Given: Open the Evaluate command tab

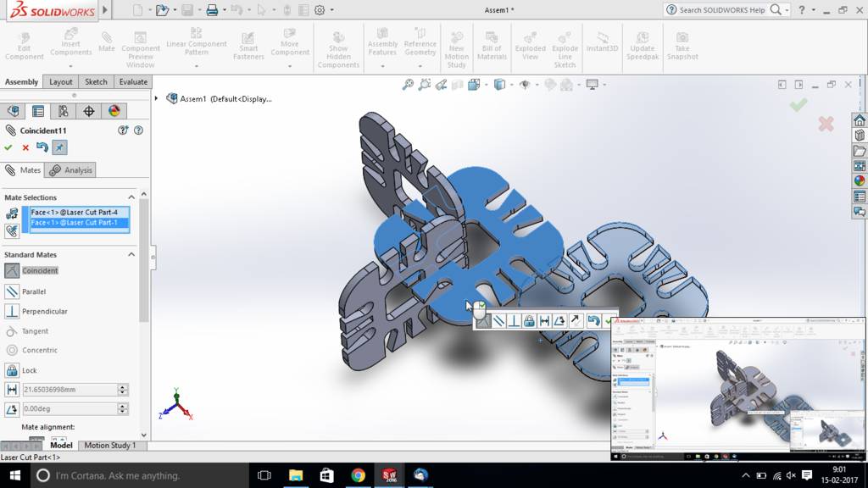Looking at the screenshot, I should [133, 82].
